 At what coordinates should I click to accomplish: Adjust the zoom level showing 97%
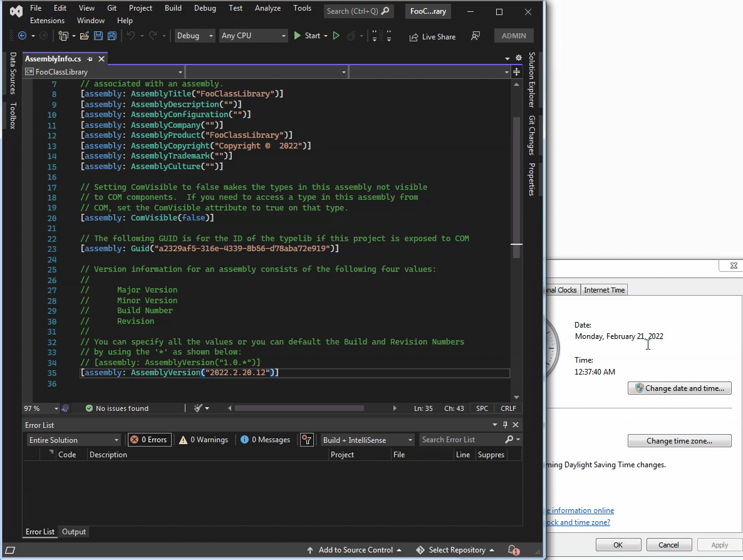(x=36, y=408)
